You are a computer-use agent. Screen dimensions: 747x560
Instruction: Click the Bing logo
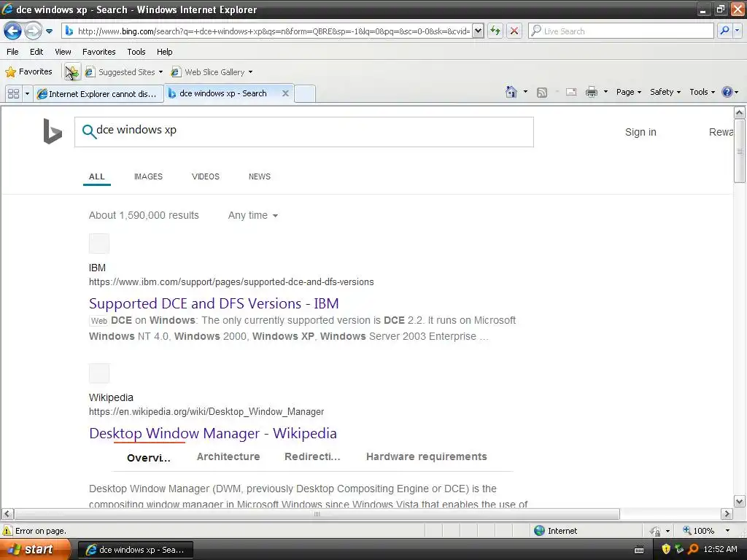(53, 131)
